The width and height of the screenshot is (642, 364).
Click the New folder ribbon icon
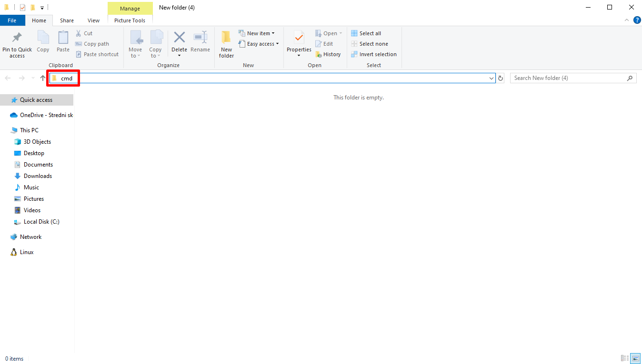pos(226,38)
